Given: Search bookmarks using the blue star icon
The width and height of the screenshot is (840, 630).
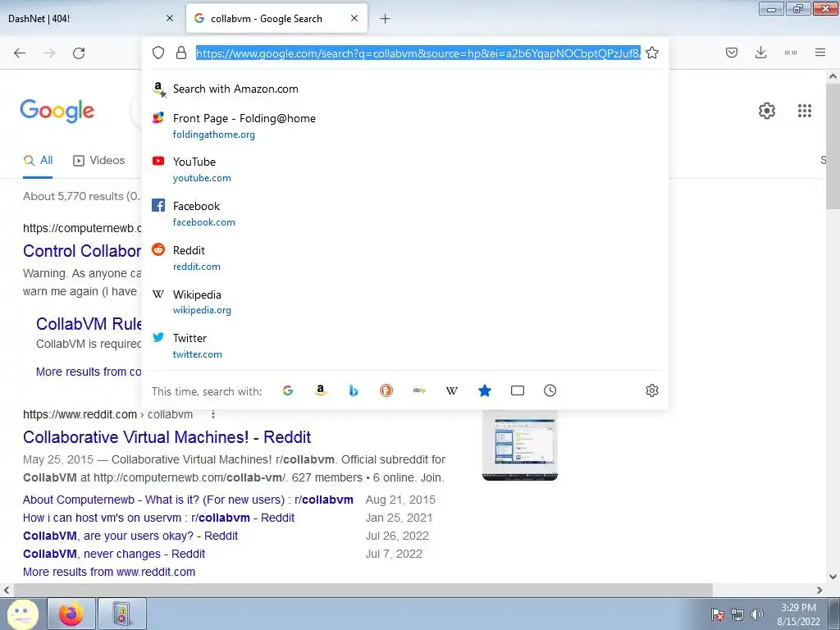Looking at the screenshot, I should click(485, 390).
